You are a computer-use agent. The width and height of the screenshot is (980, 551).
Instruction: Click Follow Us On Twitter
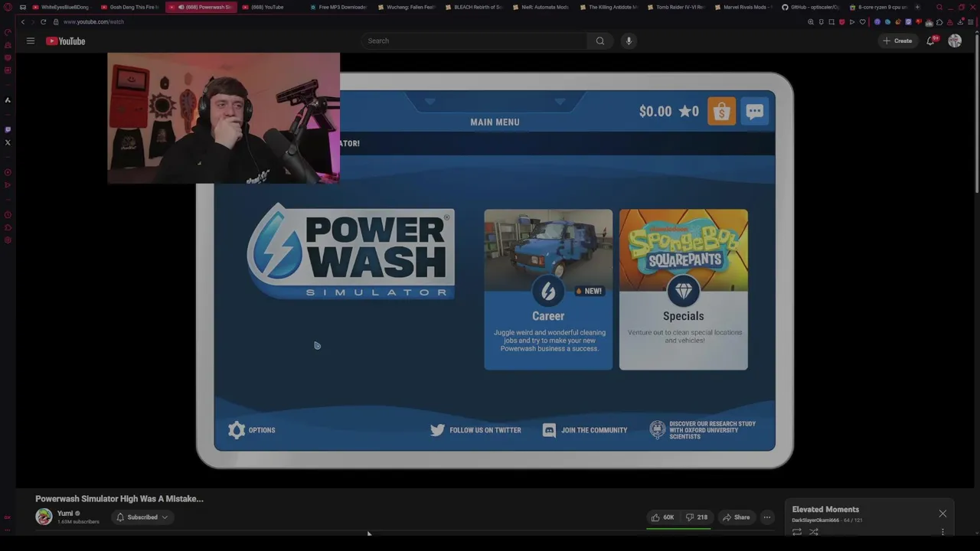[x=475, y=430]
